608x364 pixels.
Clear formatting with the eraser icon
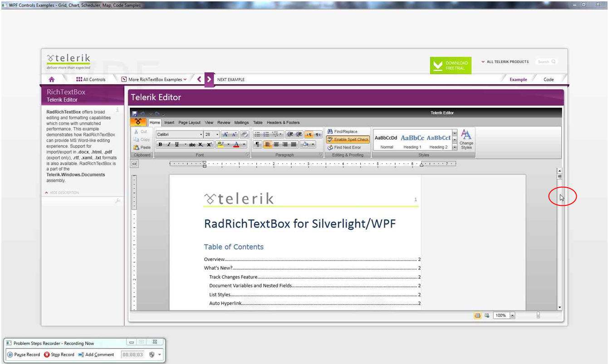tap(244, 135)
